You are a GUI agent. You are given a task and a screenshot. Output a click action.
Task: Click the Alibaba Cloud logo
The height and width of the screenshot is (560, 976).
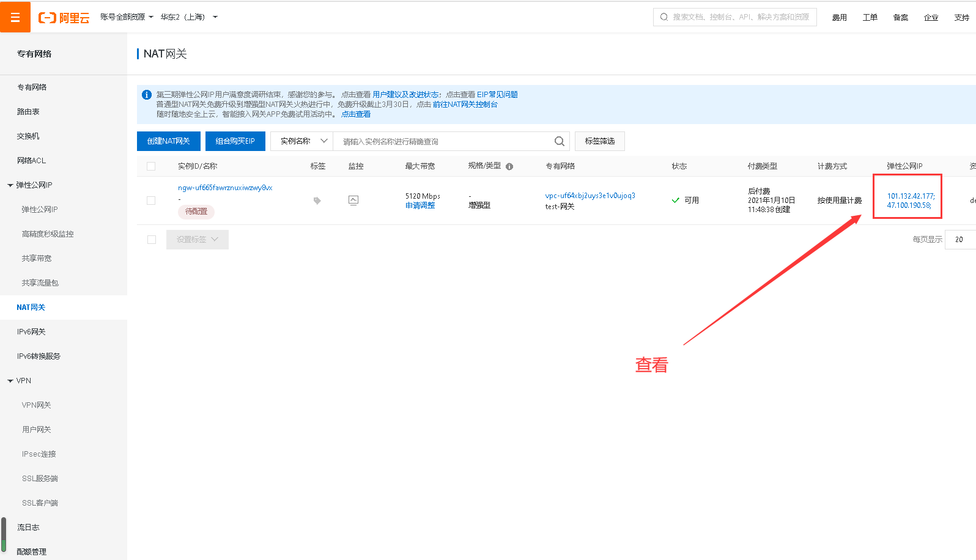point(64,18)
